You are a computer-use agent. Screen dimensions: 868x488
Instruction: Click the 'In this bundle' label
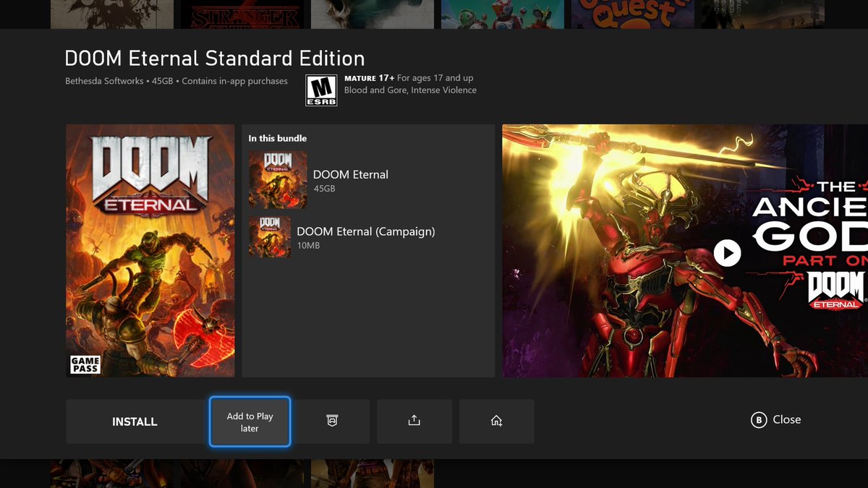(278, 138)
